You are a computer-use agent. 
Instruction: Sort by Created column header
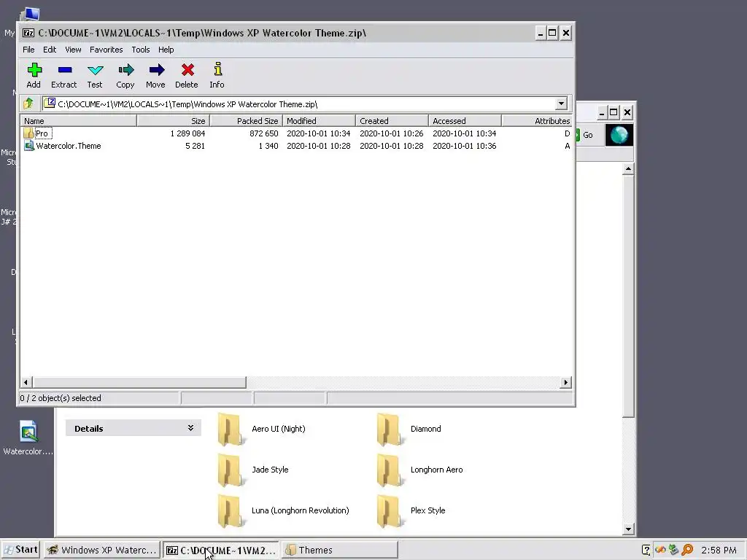tap(392, 121)
